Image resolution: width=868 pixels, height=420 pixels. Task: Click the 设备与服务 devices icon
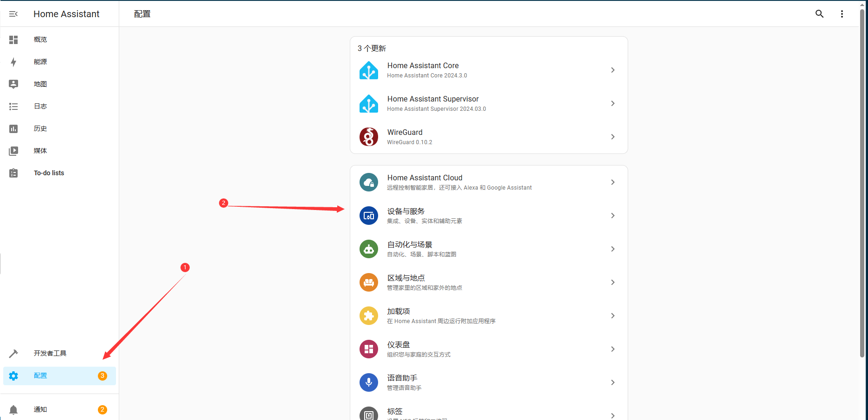(369, 216)
